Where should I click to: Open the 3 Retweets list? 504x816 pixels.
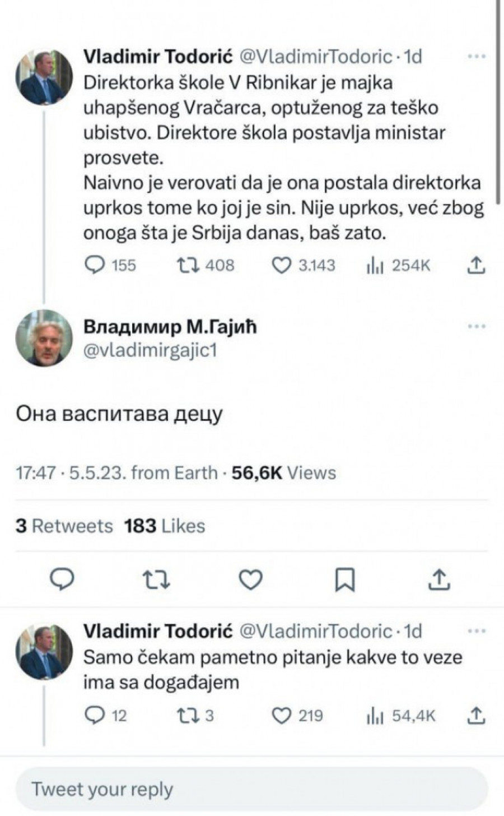tap(64, 526)
